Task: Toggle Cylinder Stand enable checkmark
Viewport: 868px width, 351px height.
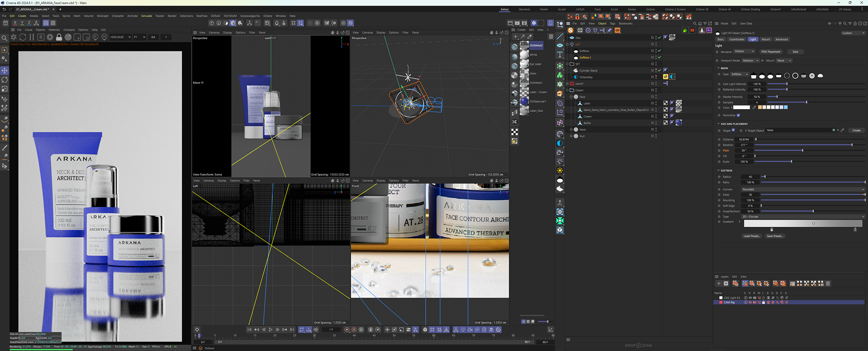Action: click(659, 70)
